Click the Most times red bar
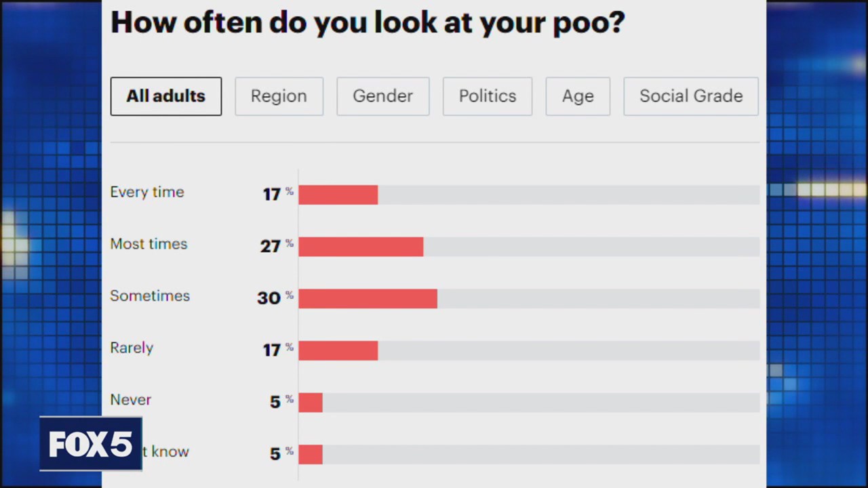This screenshot has height=488, width=868. 361,247
